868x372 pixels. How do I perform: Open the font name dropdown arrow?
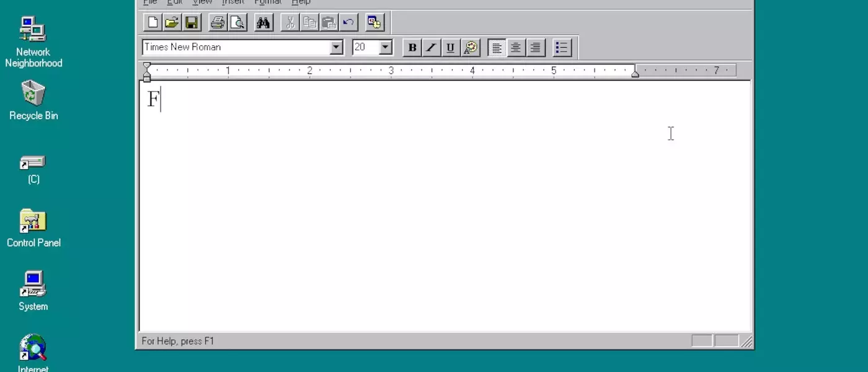click(x=337, y=47)
